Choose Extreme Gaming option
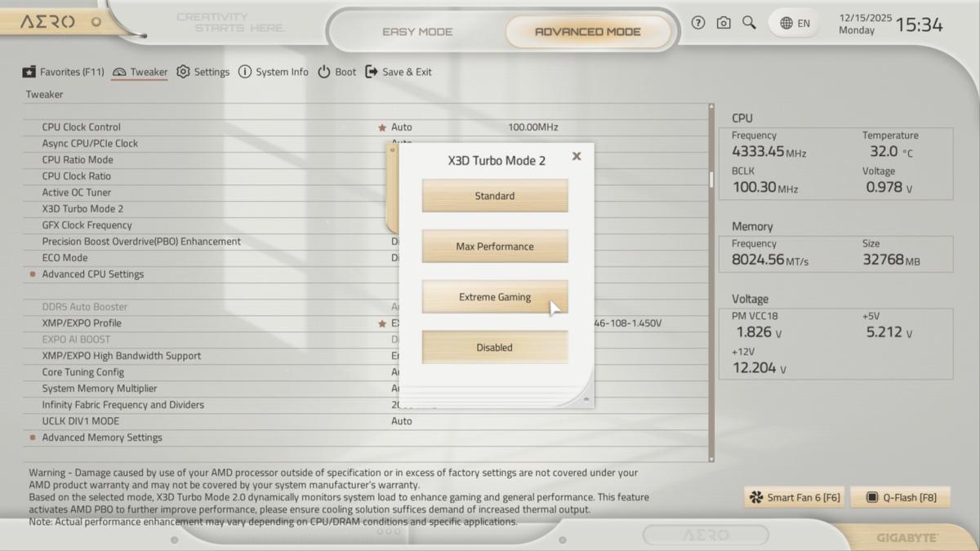This screenshot has width=980, height=551. [495, 297]
